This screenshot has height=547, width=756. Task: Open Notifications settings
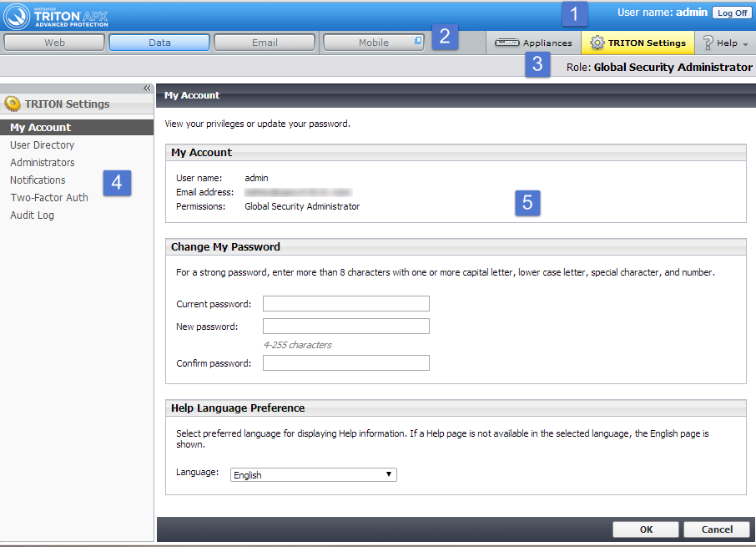[38, 180]
